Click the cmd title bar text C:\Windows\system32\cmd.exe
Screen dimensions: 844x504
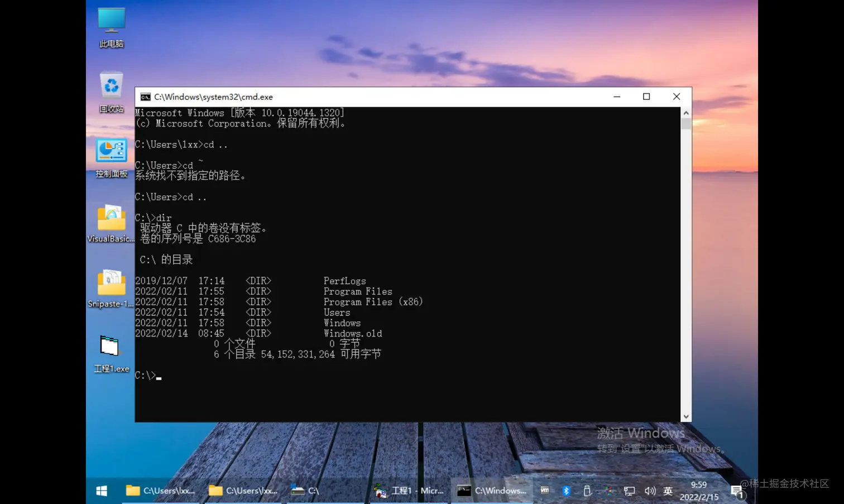[213, 97]
